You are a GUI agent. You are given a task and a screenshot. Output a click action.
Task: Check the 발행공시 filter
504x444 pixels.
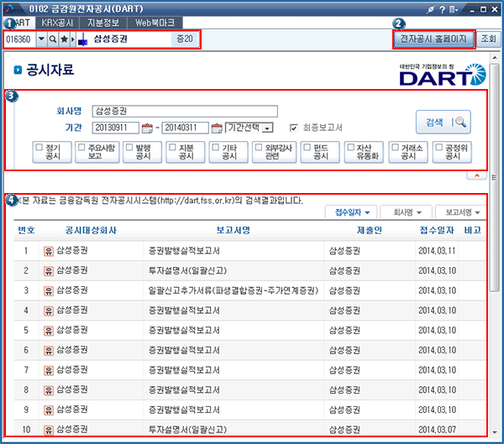tap(129, 148)
